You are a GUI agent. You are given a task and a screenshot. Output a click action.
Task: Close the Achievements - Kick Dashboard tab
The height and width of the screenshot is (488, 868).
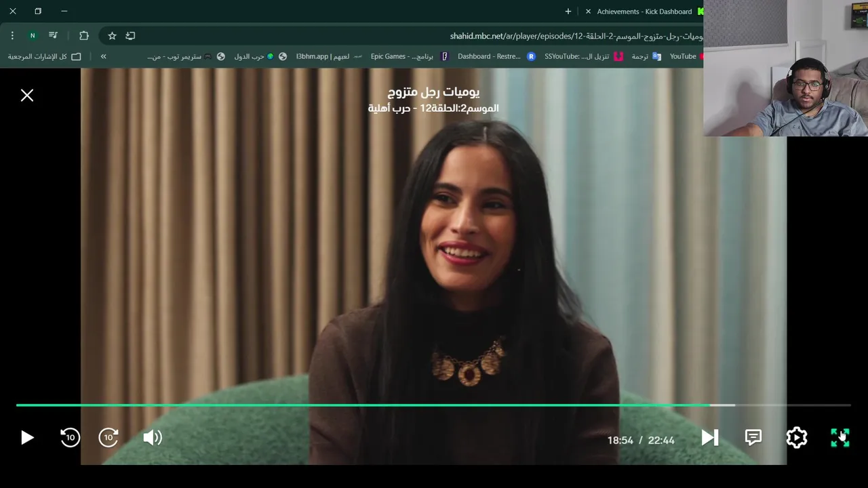588,12
